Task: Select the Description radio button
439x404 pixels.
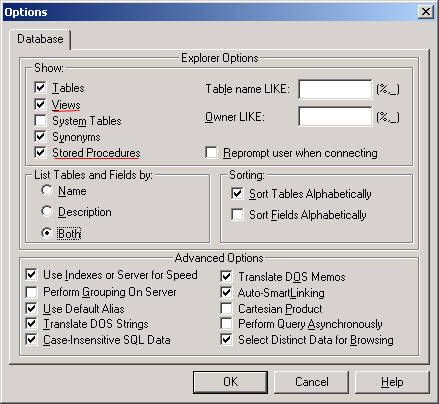Action: pyautogui.click(x=47, y=211)
